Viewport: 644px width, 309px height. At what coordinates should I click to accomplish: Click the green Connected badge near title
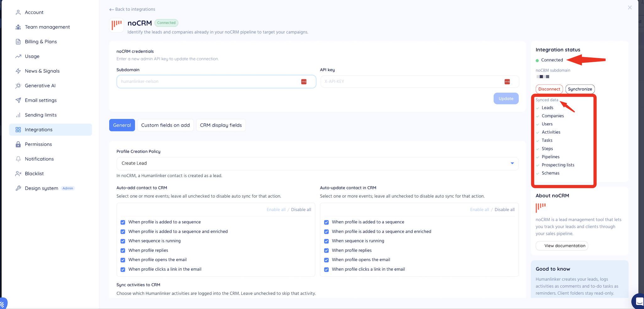pyautogui.click(x=166, y=23)
